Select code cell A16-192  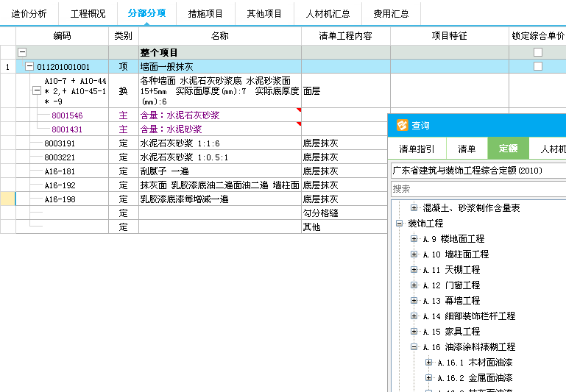60,185
